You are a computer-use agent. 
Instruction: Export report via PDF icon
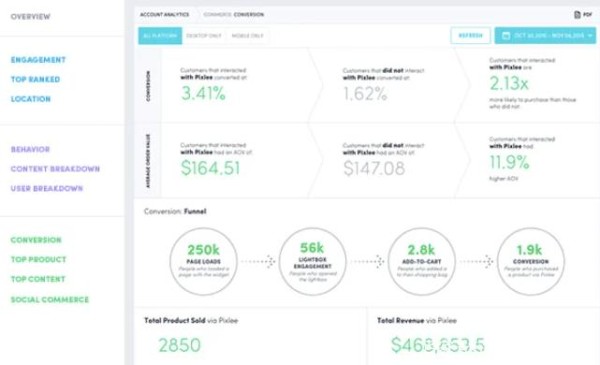click(x=577, y=15)
